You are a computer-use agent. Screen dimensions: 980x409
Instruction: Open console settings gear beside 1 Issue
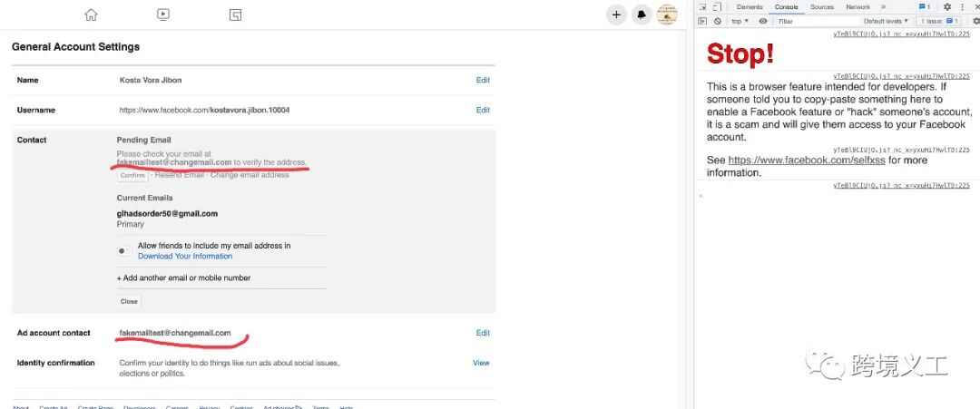pos(976,21)
